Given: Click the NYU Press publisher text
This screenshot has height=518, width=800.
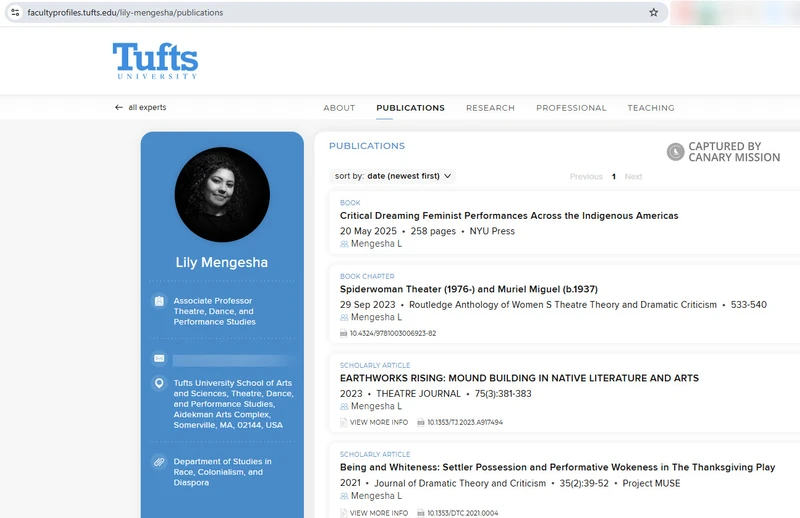Looking at the screenshot, I should tap(492, 231).
